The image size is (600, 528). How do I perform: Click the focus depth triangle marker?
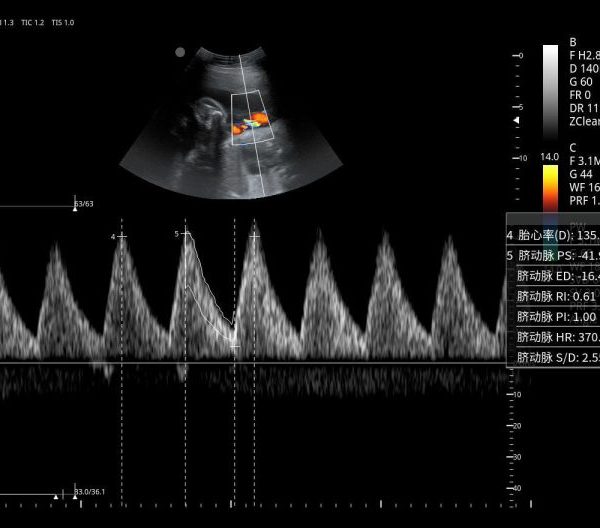(516, 120)
